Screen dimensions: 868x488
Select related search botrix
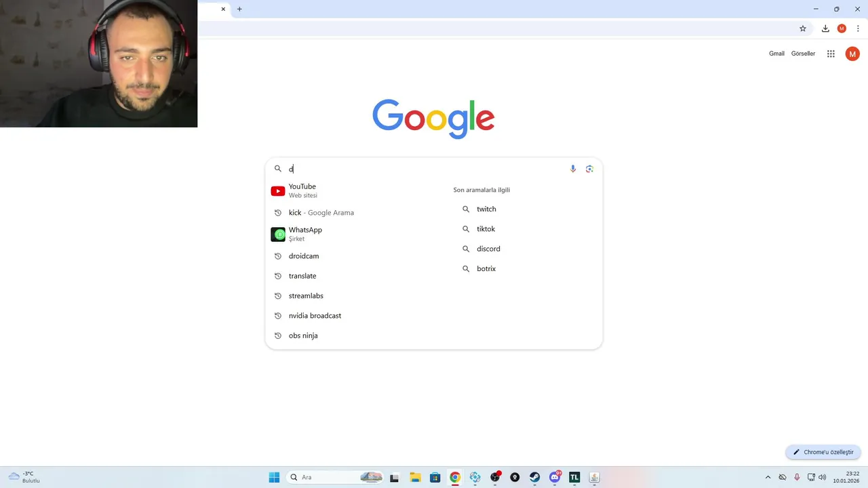point(486,269)
